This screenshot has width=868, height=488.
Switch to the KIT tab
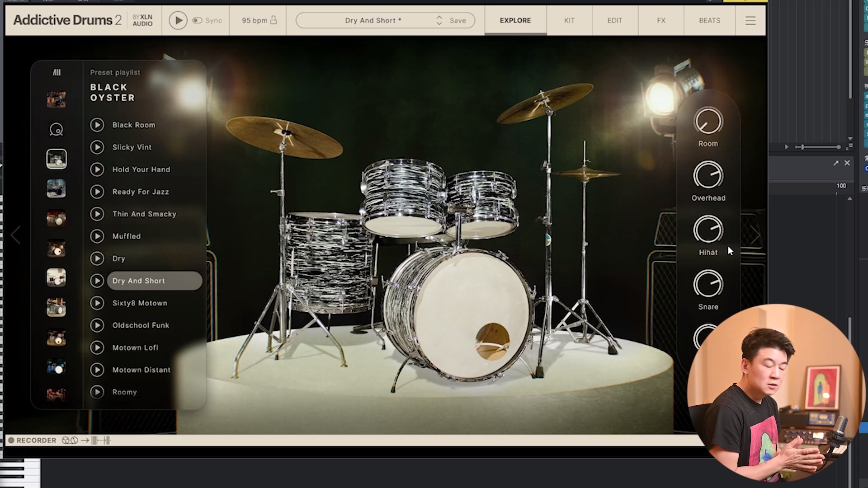569,20
